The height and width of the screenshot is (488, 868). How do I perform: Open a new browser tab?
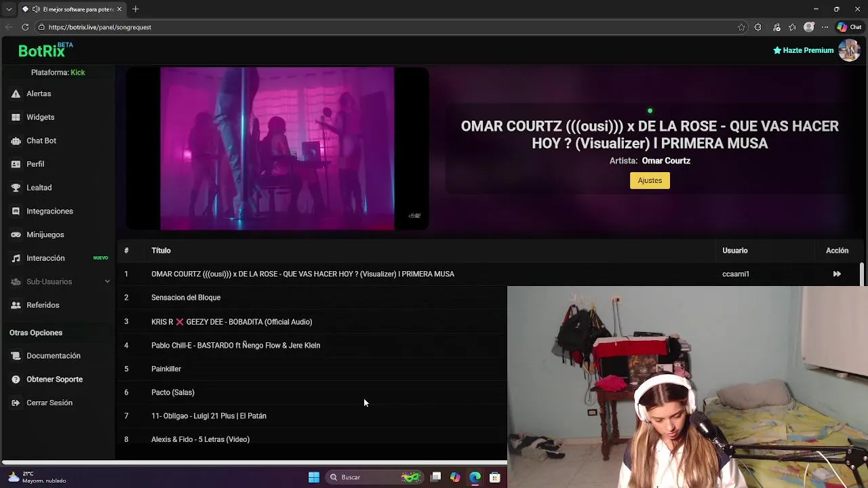coord(136,9)
